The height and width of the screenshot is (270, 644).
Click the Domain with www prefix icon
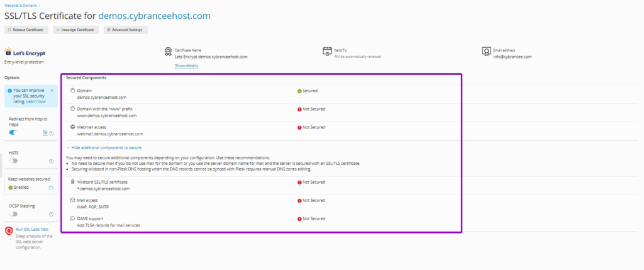pos(73,109)
